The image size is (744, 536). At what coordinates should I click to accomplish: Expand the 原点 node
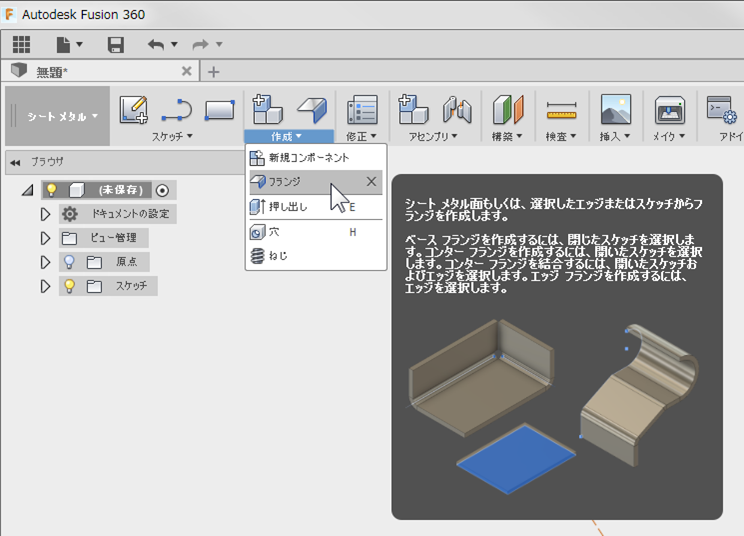point(45,262)
